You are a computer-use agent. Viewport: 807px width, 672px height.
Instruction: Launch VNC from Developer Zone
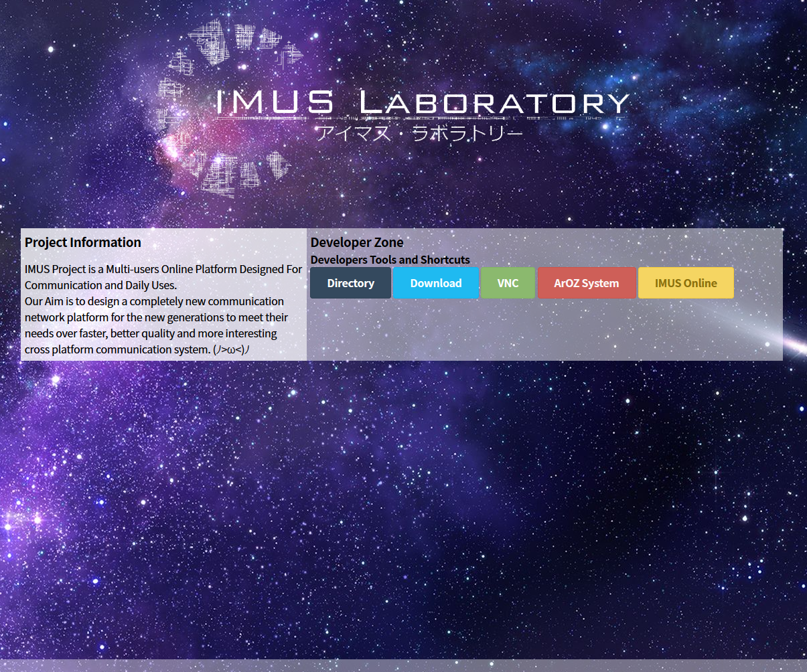click(x=508, y=283)
